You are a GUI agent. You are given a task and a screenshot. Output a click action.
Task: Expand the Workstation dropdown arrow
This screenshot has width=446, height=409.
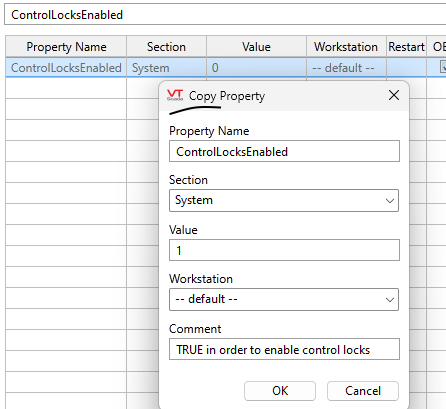click(x=390, y=300)
